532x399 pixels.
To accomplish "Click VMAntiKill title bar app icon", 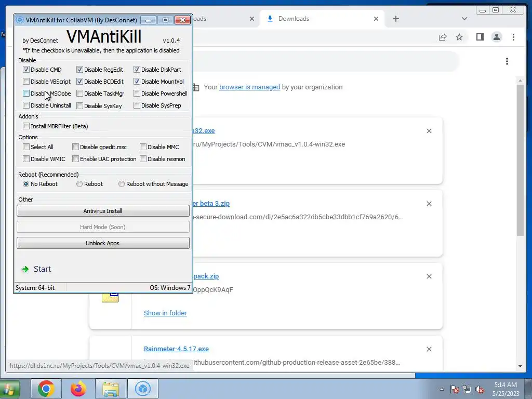I will pos(20,20).
